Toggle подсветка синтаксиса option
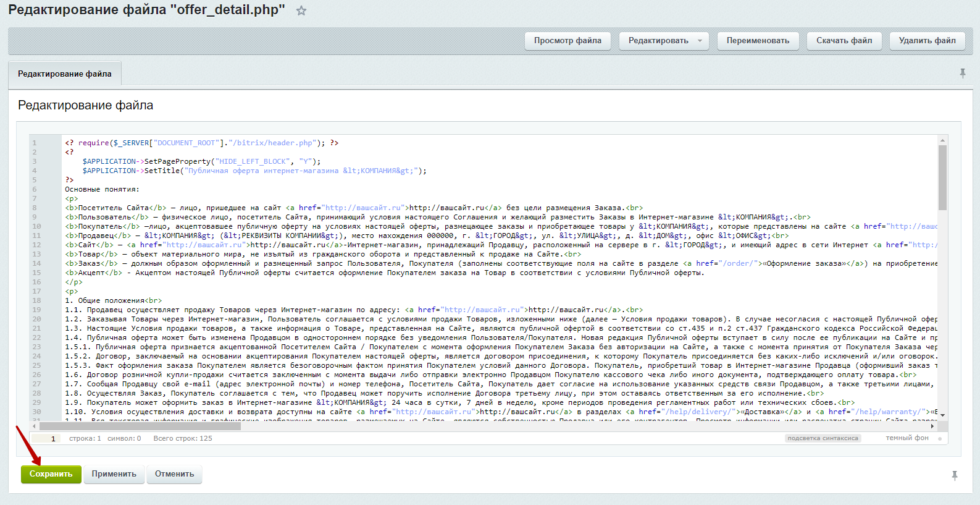 (x=823, y=438)
